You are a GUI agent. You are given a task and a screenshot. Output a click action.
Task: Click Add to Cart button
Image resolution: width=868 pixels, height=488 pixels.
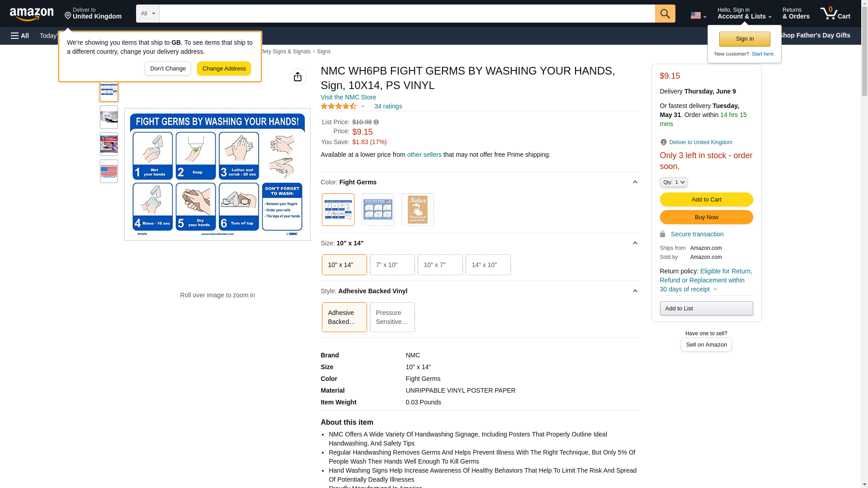point(706,199)
